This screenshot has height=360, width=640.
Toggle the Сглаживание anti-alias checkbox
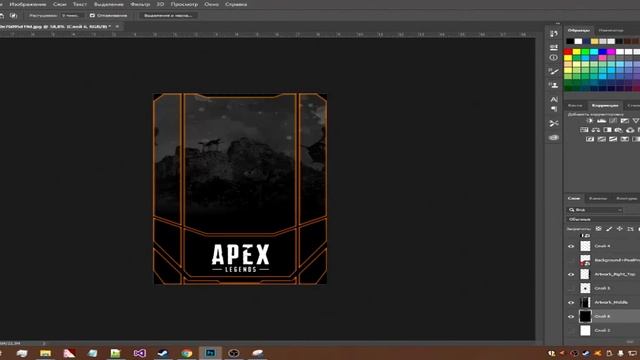coord(92,16)
